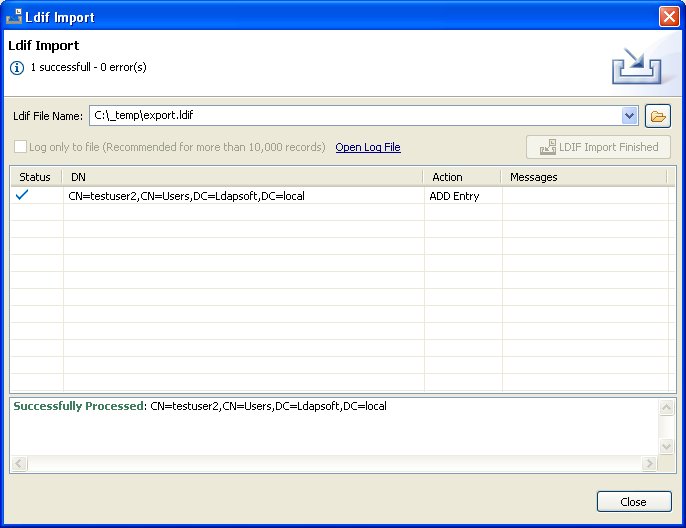Toggle the Log only to file checkbox
Screen dimensions: 686x528
pos(21,147)
